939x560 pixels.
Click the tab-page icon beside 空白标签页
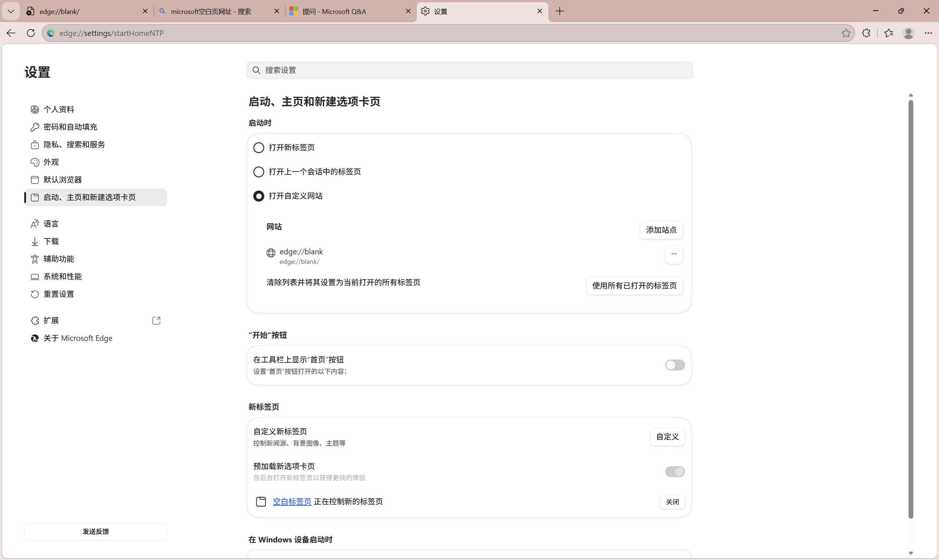tap(261, 502)
